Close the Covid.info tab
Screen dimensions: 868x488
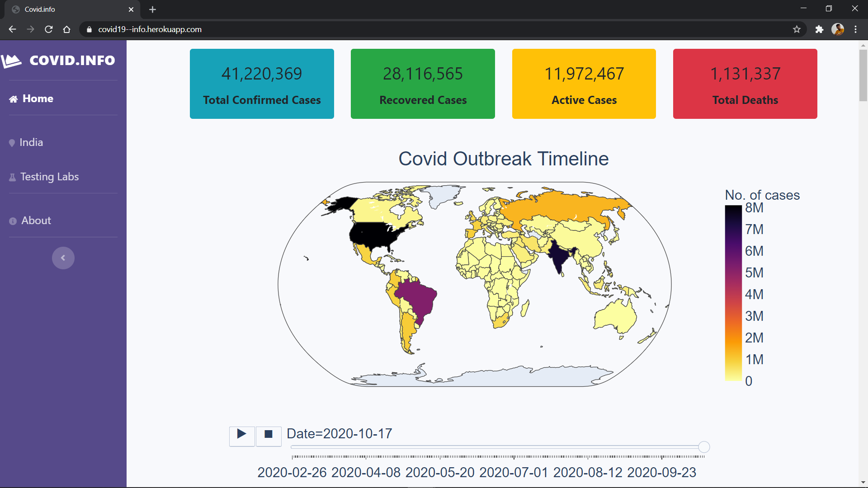point(131,9)
